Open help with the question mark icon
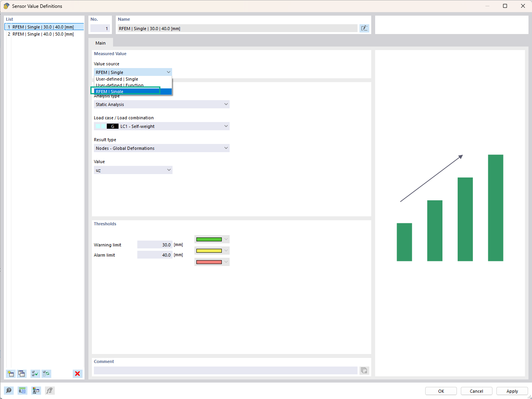 point(8,390)
